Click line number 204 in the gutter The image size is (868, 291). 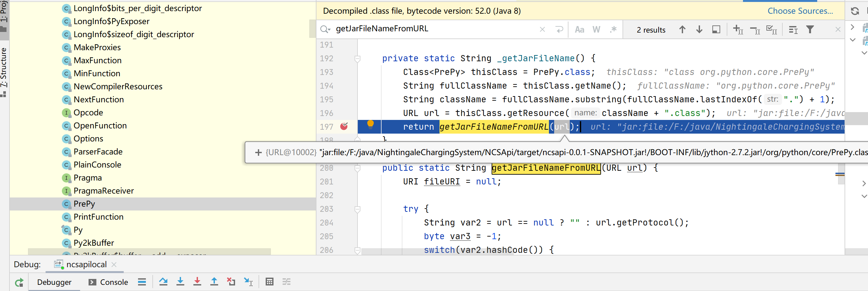click(x=326, y=223)
